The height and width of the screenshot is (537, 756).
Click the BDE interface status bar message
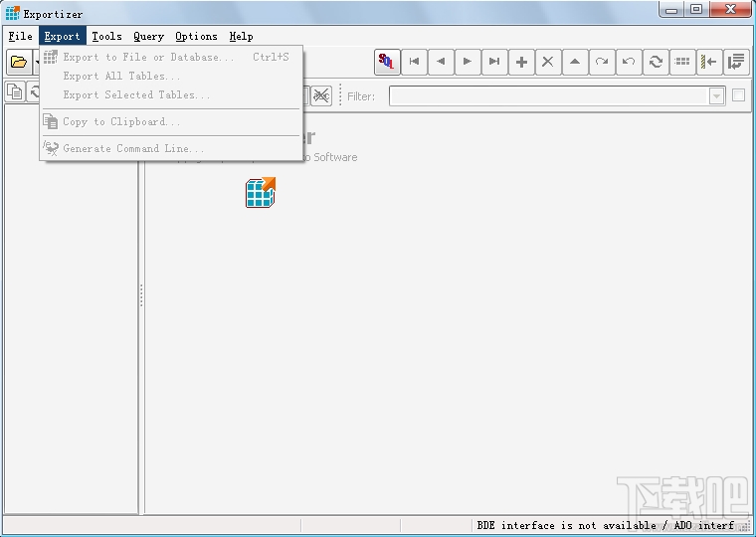[606, 525]
